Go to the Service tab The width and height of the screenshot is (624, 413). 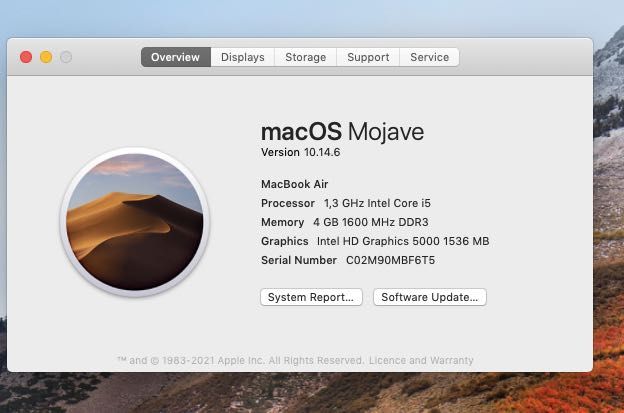click(429, 57)
